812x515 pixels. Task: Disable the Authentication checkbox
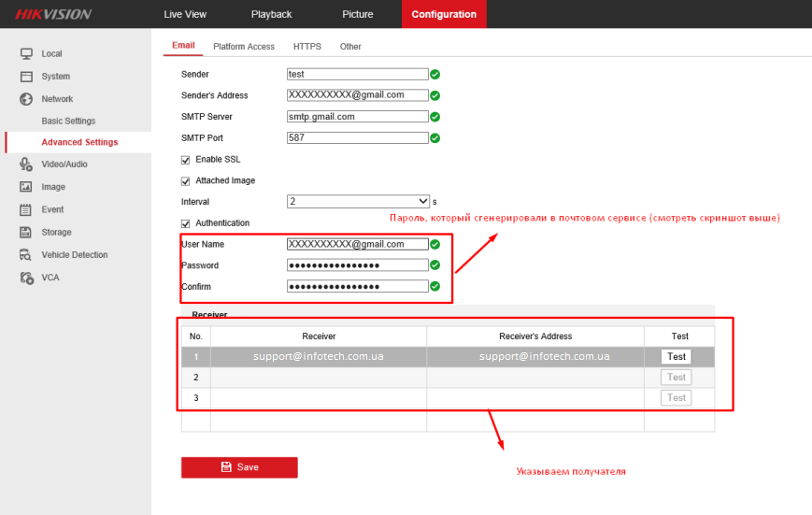[x=185, y=223]
